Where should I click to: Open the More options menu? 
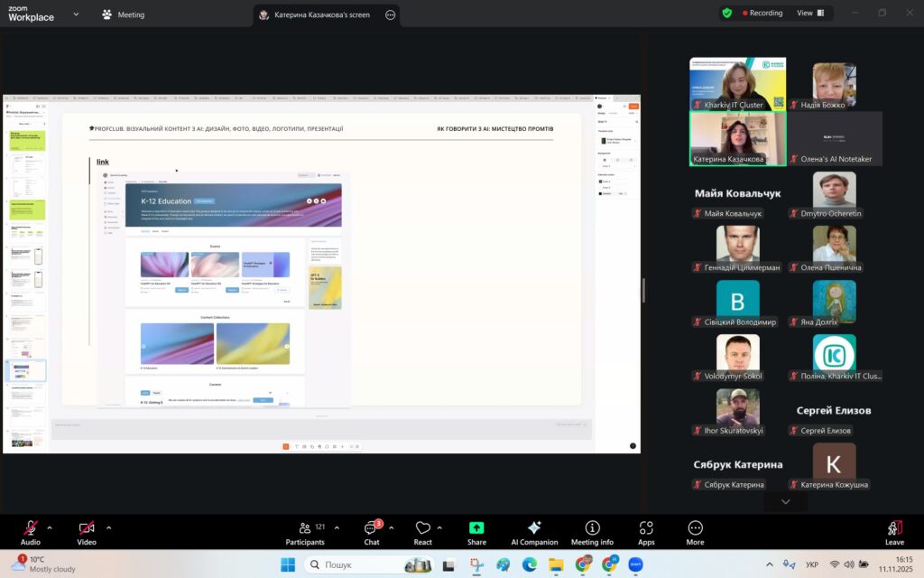click(x=695, y=532)
